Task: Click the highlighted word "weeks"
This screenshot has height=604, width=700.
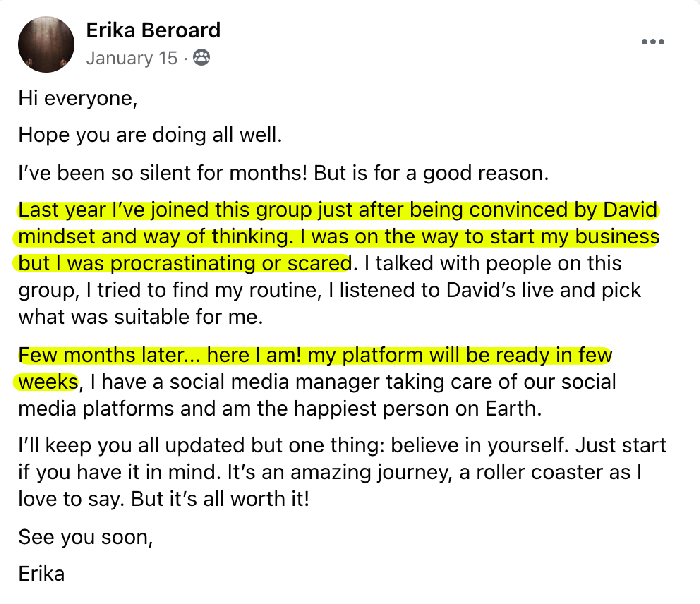Action: click(x=48, y=382)
